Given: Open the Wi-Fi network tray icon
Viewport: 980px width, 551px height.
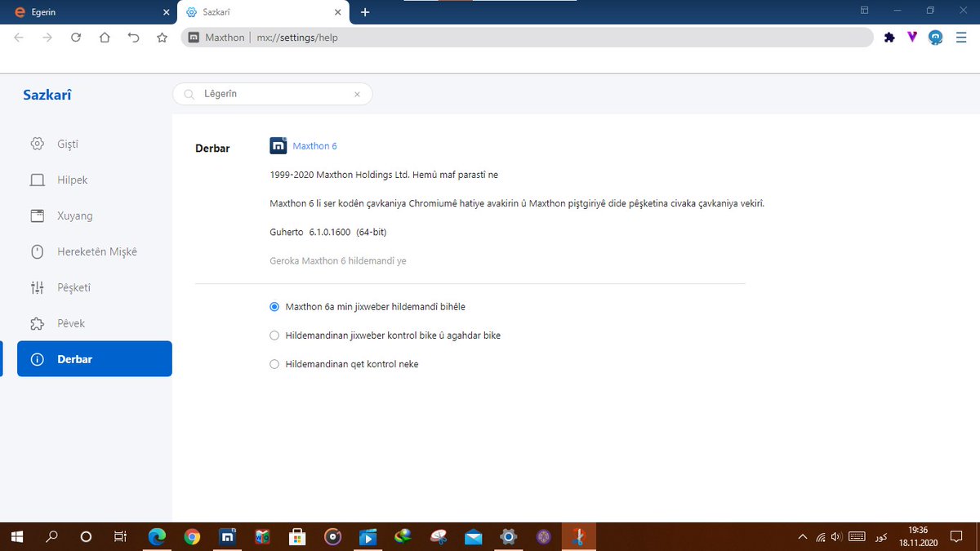Looking at the screenshot, I should 821,536.
